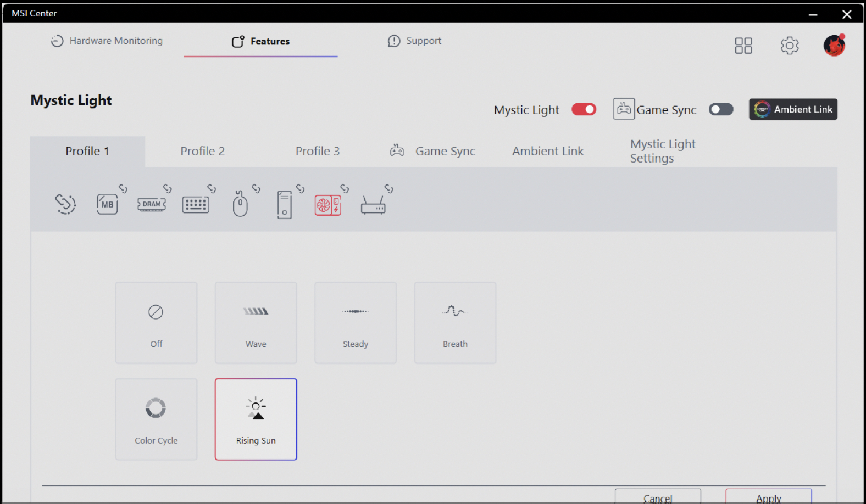This screenshot has height=504, width=866.
Task: Select the PC case device icon
Action: coord(285,205)
